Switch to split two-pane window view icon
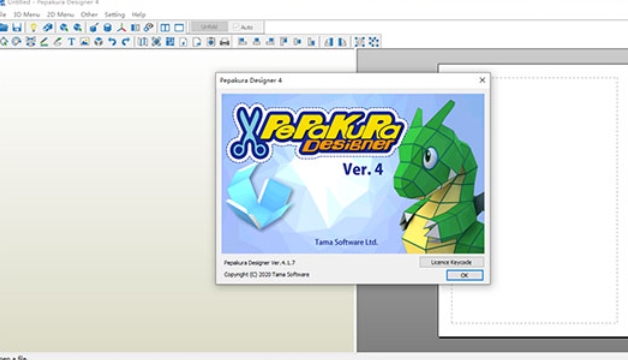 [165, 28]
